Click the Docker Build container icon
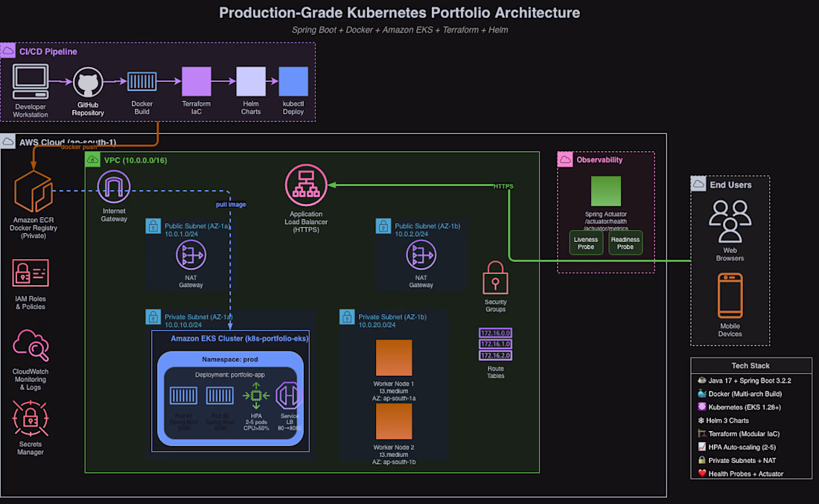 tap(142, 81)
